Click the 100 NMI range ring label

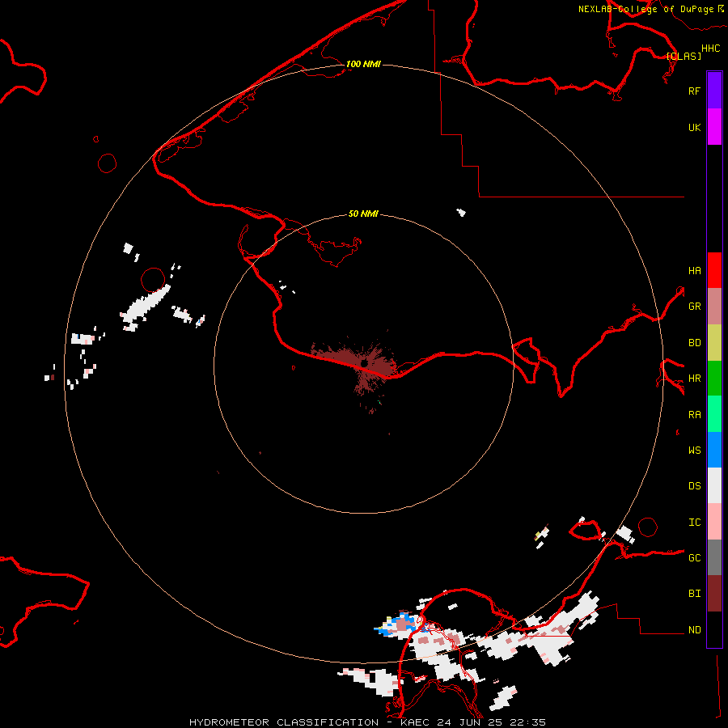[x=363, y=64]
